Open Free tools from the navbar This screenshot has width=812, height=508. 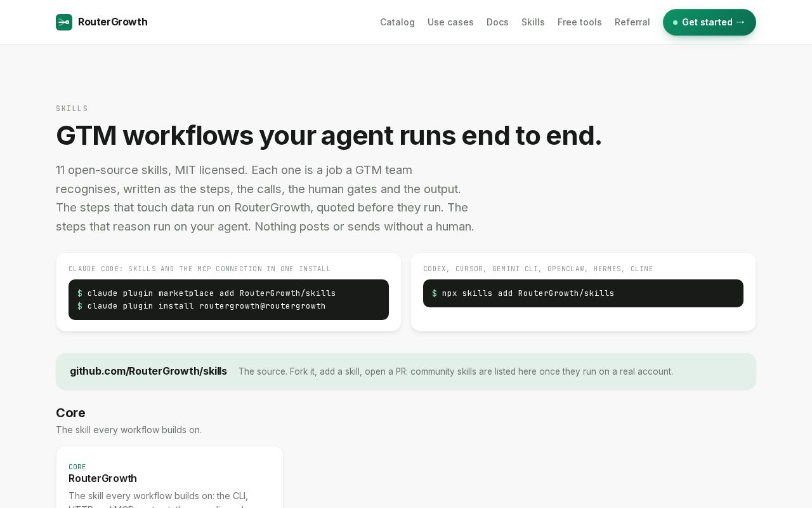pyautogui.click(x=580, y=22)
